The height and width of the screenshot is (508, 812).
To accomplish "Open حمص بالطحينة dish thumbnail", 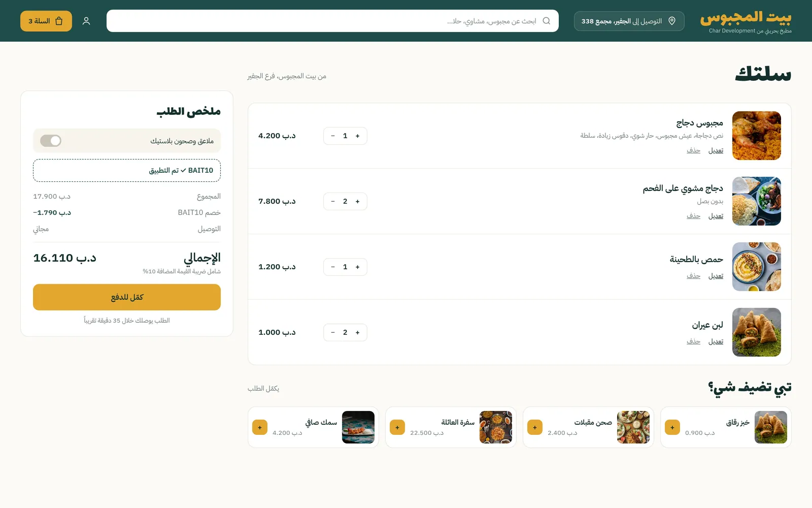I will 757,267.
